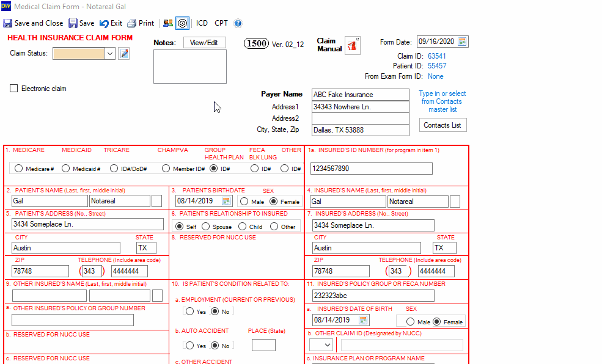Click the patient's ZIP field
602x364 pixels.
pyautogui.click(x=40, y=271)
